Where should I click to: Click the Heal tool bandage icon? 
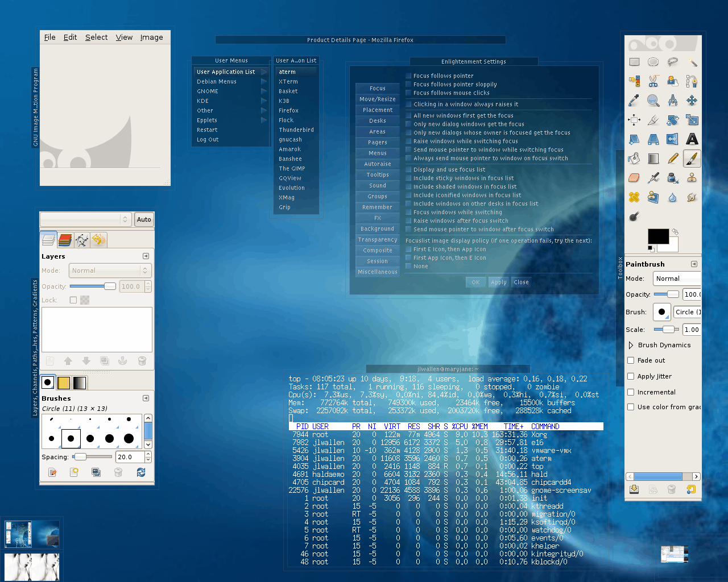634,197
